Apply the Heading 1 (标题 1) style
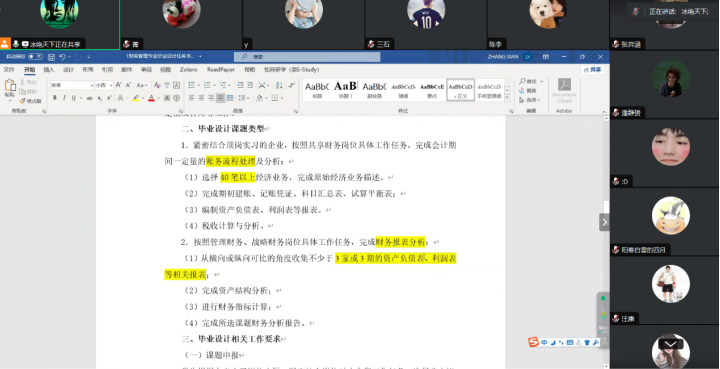Image resolution: width=720 pixels, height=369 pixels. [345, 89]
